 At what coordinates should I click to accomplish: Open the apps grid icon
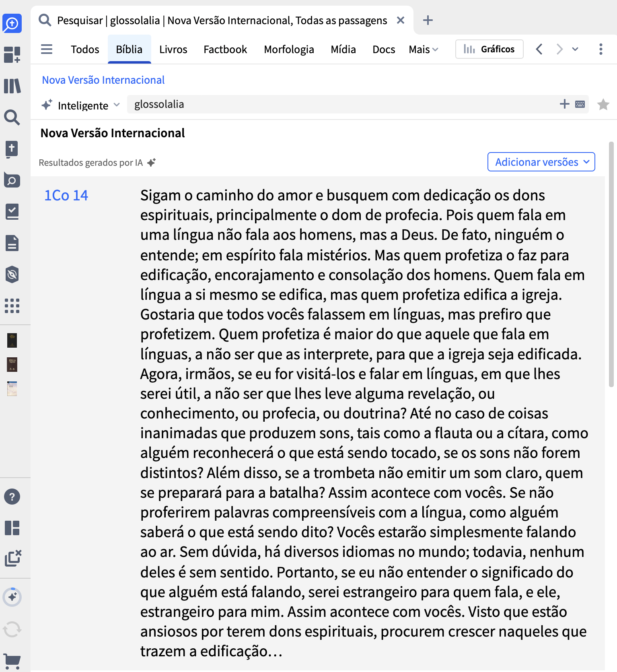point(12,306)
